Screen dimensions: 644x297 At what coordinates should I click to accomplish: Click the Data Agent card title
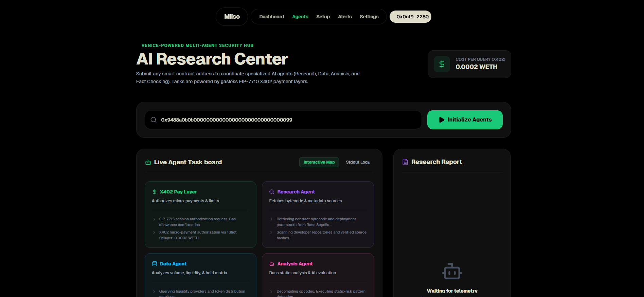(173, 264)
